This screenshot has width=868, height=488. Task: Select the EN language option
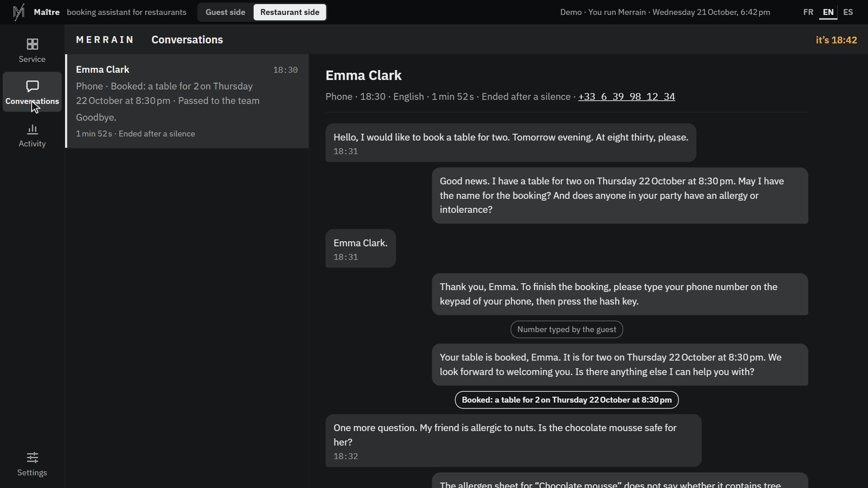click(x=828, y=12)
